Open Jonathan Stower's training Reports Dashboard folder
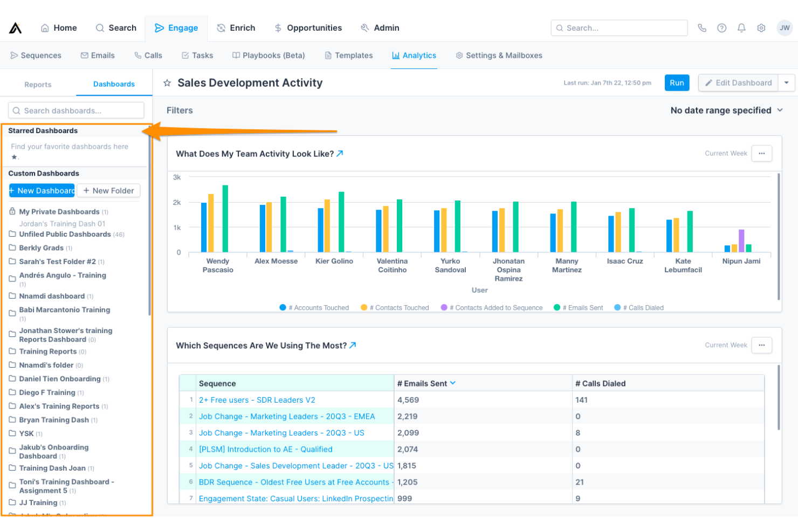Screen dimensions: 798x532 pyautogui.click(x=60, y=335)
